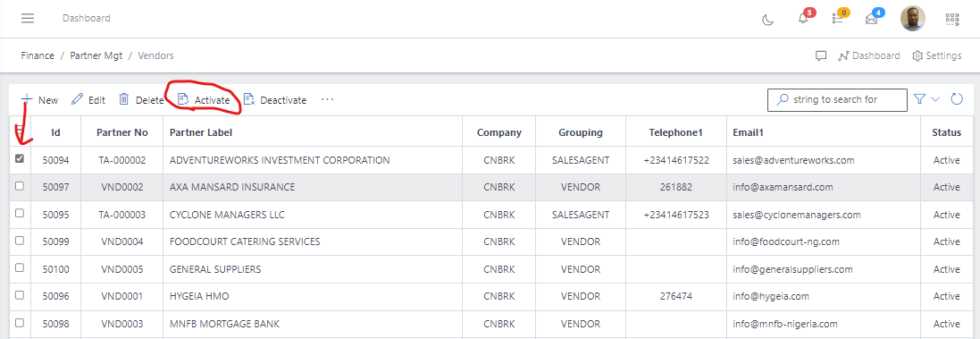Image resolution: width=980 pixels, height=339 pixels.
Task: Click the Activate toolbar button
Action: click(204, 99)
